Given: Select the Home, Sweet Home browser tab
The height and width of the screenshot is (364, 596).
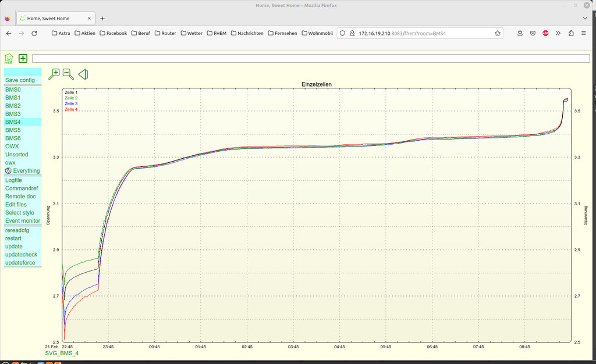Looking at the screenshot, I should pyautogui.click(x=55, y=18).
